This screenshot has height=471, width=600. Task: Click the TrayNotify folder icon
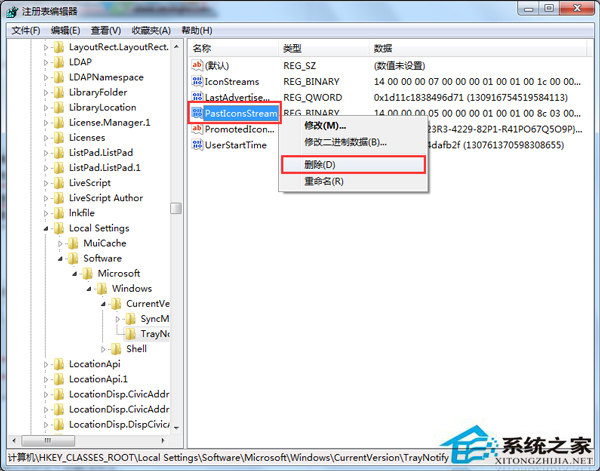pyautogui.click(x=130, y=334)
